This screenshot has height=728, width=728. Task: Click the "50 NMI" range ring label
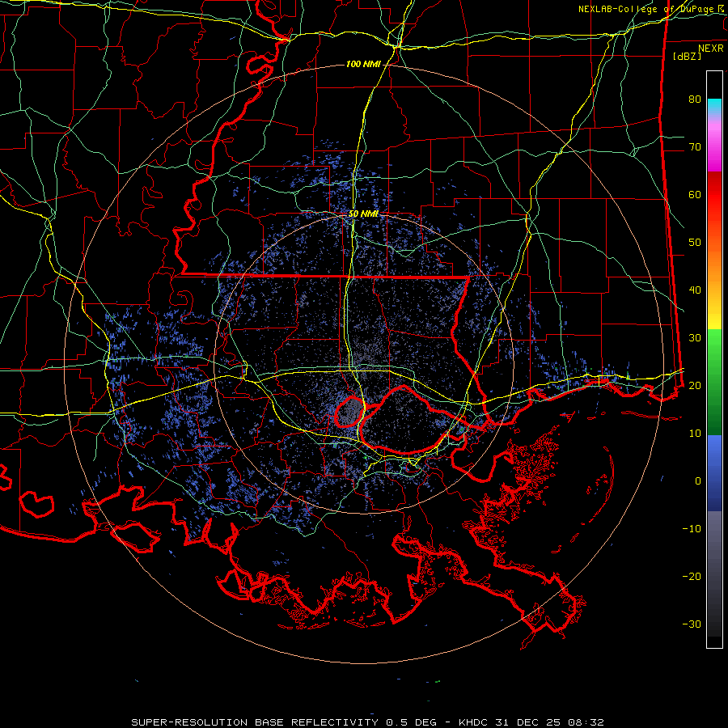363,214
